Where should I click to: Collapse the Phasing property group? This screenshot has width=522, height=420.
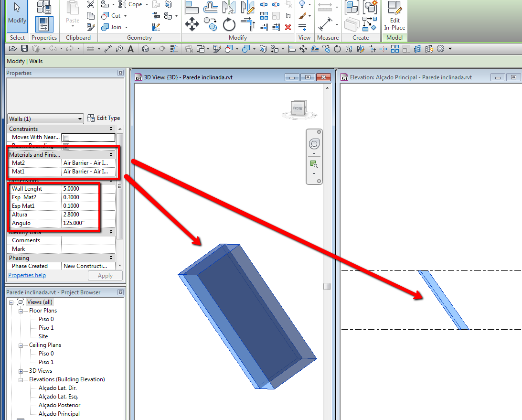[111, 258]
